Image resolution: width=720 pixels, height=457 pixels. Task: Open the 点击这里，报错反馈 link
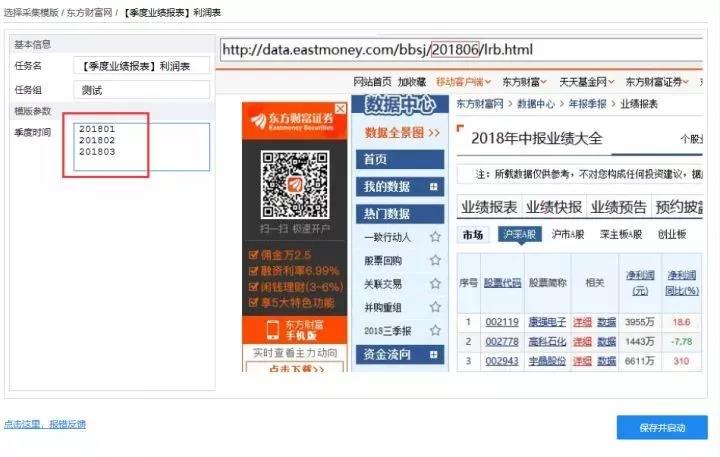pyautogui.click(x=45, y=424)
